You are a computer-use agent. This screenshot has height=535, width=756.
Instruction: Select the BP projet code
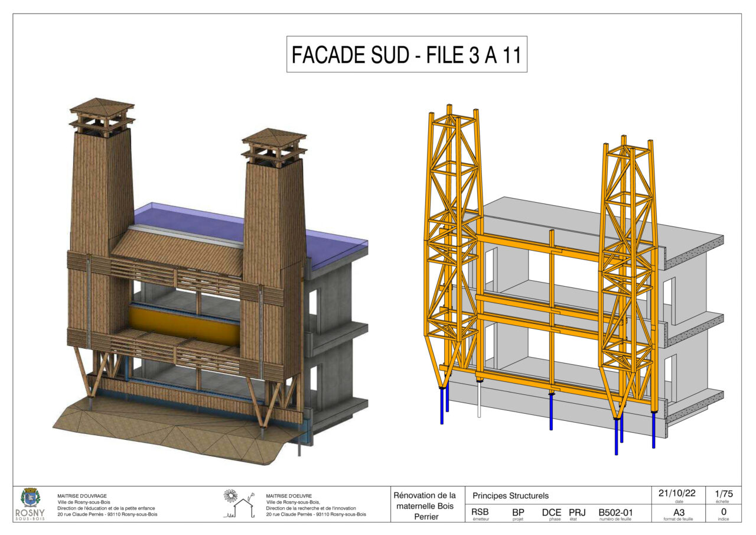pyautogui.click(x=518, y=512)
